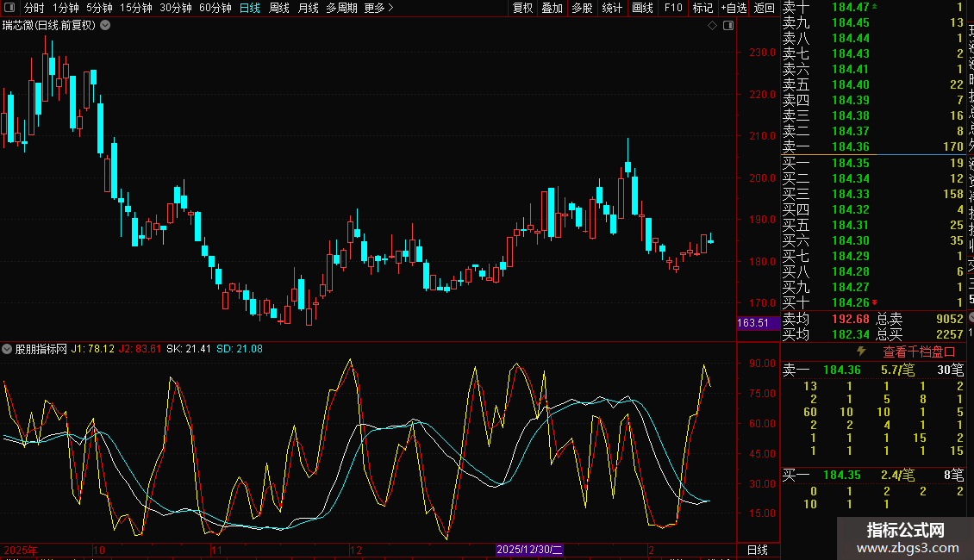Select the 5分钟 period tab
This screenshot has width=974, height=560.
click(x=99, y=8)
